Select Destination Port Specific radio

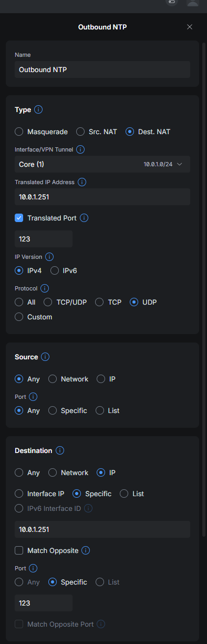pyautogui.click(x=53, y=582)
